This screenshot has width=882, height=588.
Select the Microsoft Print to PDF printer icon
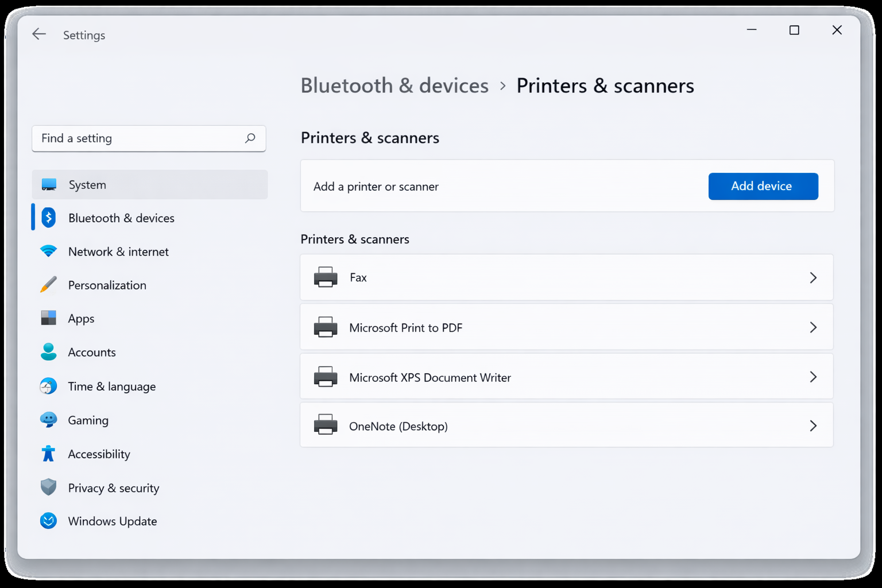(326, 327)
